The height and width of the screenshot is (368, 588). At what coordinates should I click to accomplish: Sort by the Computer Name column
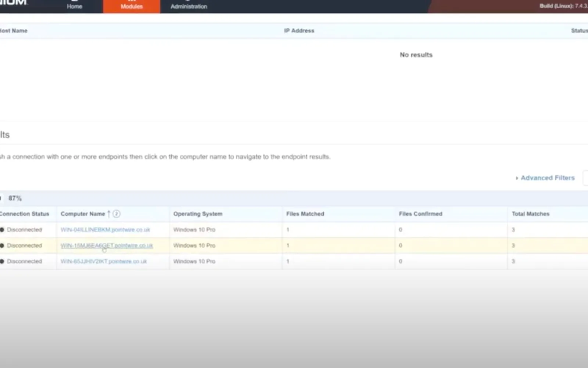[83, 214]
